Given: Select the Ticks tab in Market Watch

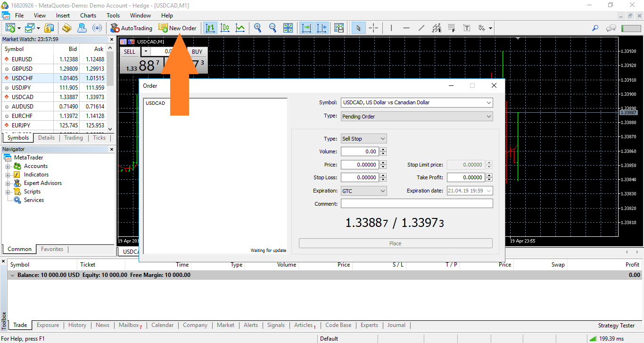Looking at the screenshot, I should [99, 138].
